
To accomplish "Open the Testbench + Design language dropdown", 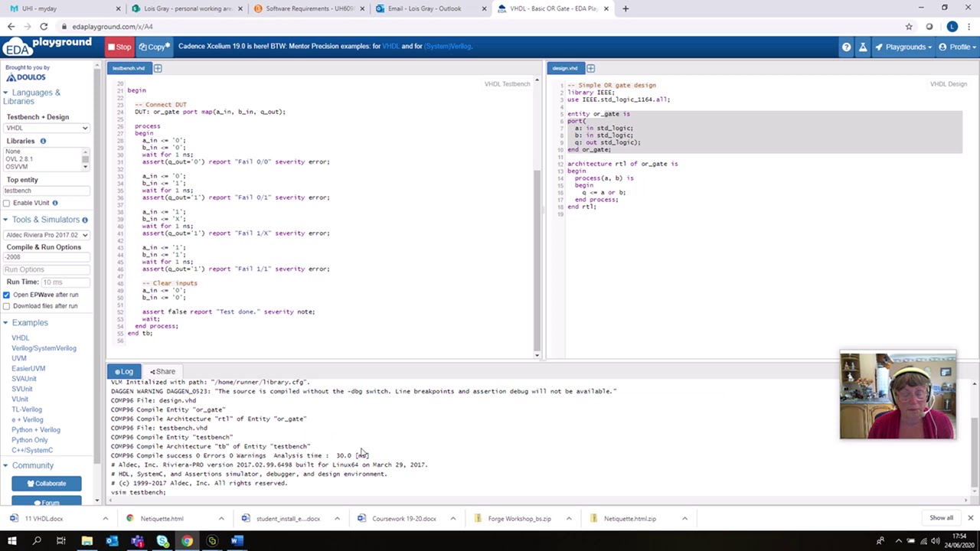I will coord(47,128).
